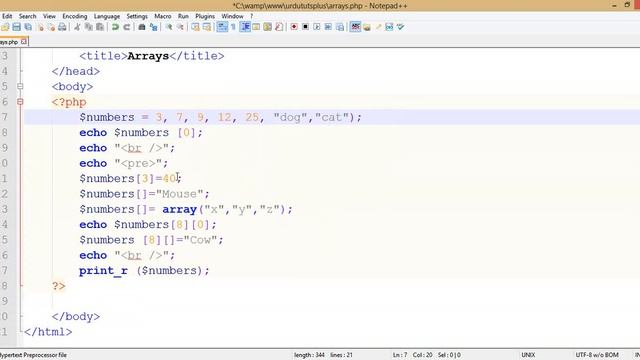
Task: Click the green checkmark plugin icon
Action: (x=400, y=27)
